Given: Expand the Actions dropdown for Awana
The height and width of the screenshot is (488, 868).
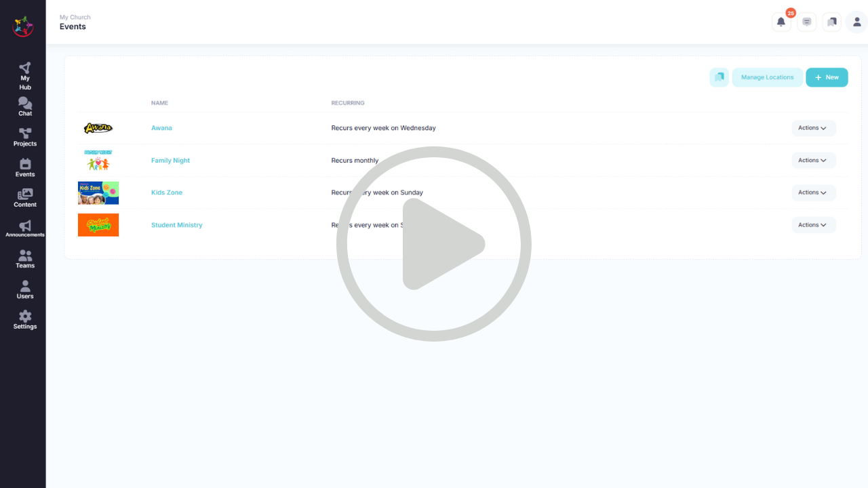Looking at the screenshot, I should click(813, 128).
